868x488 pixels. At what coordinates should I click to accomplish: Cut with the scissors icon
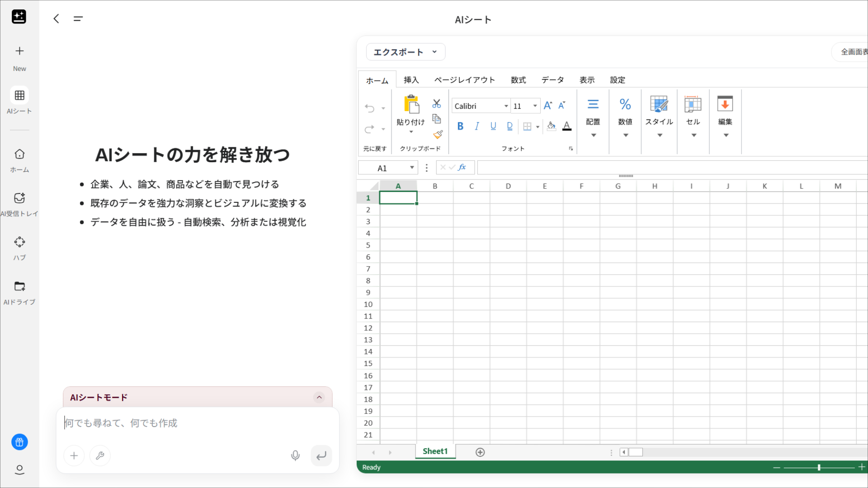(436, 103)
